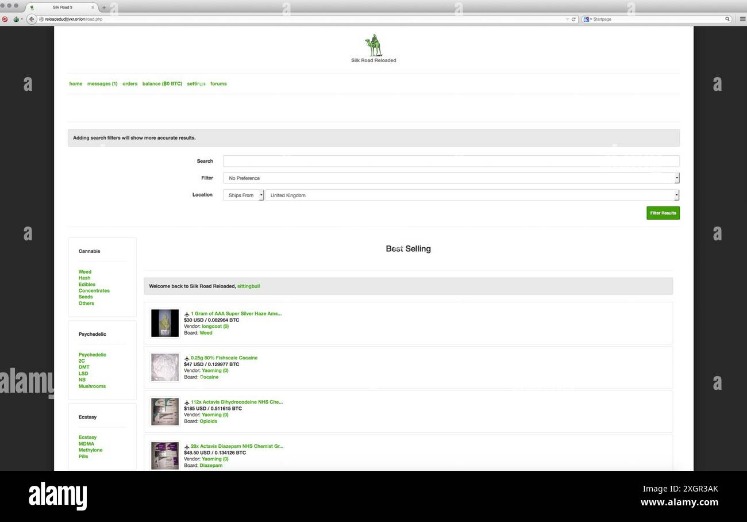The width and height of the screenshot is (747, 522).
Task: Click the magnifier icon in Startpage search box
Action: (x=727, y=19)
